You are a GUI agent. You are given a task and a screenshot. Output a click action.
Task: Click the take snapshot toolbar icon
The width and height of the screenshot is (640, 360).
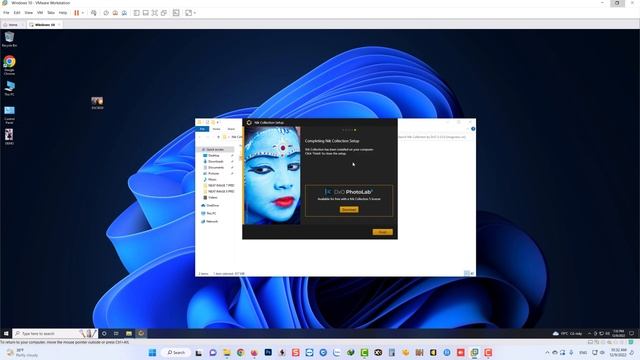(106, 13)
